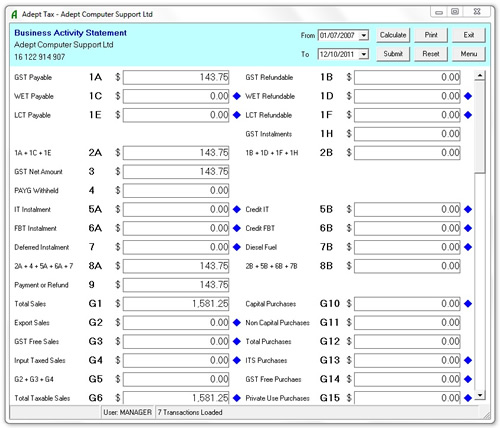Screen dimensions: 500x428
Task: Click the 8B total amount field
Action: (x=407, y=266)
